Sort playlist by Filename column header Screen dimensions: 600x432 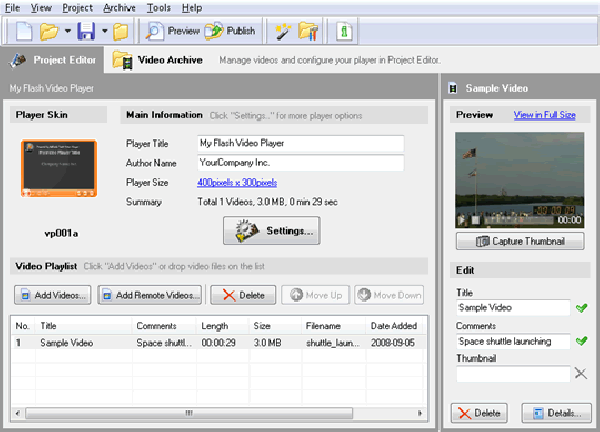334,326
